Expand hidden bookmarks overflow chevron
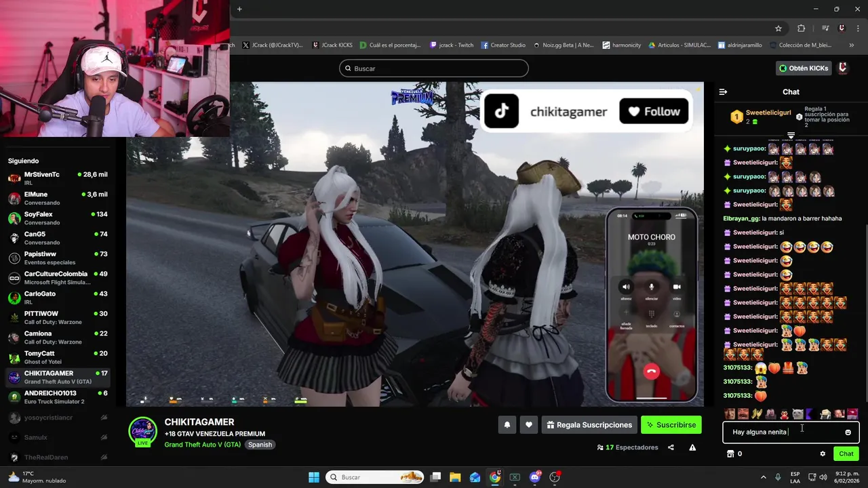868x488 pixels. [x=852, y=45]
